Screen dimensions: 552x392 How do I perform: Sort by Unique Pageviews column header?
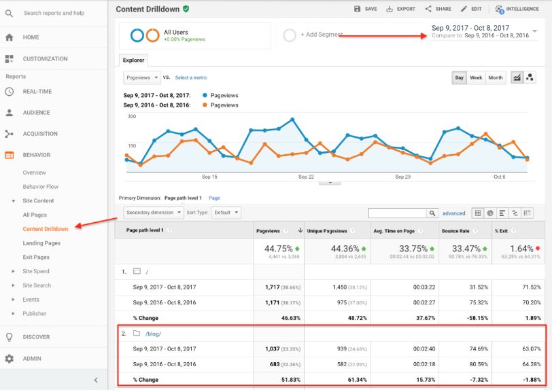327,231
